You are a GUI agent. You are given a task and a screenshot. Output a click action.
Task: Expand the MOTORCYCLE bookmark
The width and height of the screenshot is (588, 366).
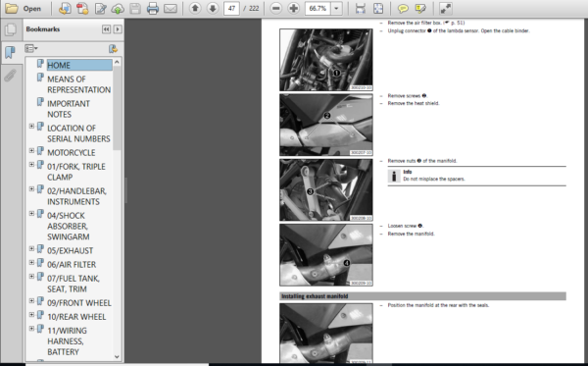coord(31,151)
